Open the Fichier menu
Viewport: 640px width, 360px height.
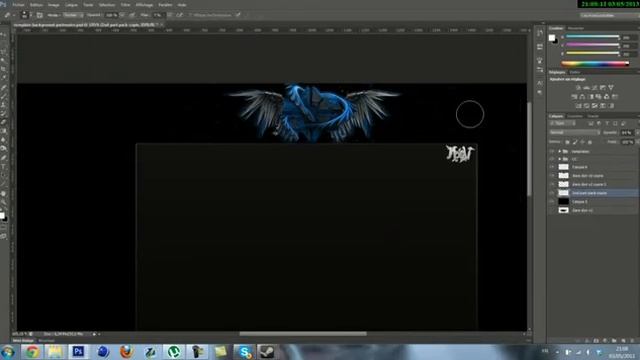coord(18,5)
